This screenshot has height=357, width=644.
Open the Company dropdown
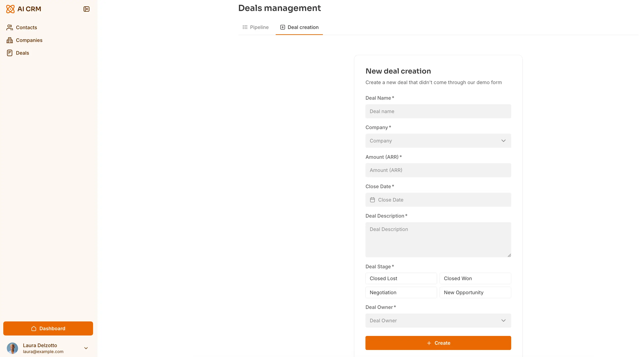pos(438,141)
